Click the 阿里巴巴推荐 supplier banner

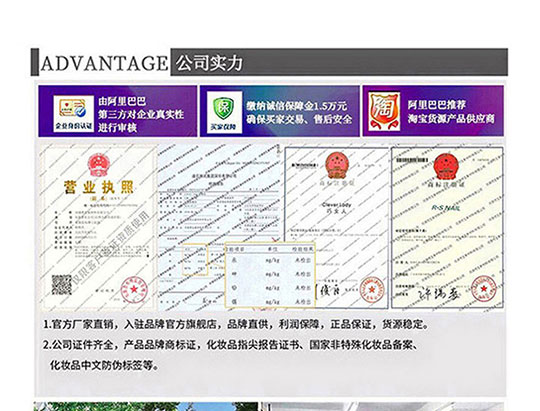pos(433,111)
